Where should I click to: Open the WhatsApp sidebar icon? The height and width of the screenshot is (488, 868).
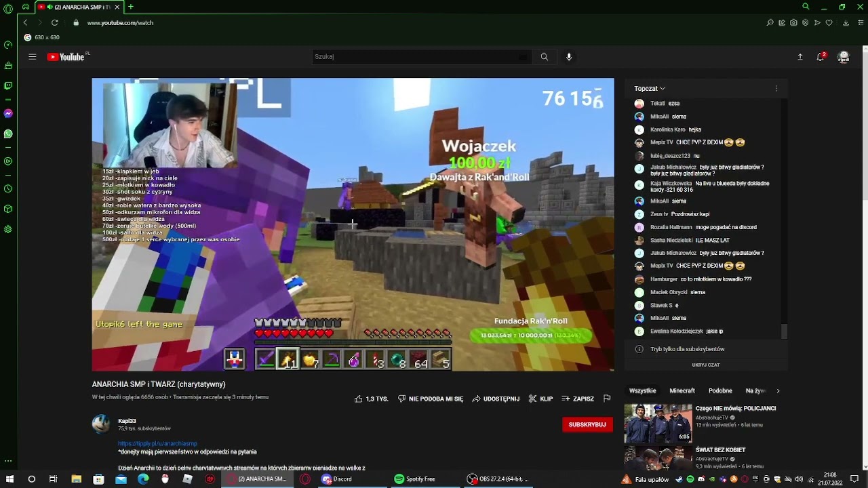pos(8,134)
